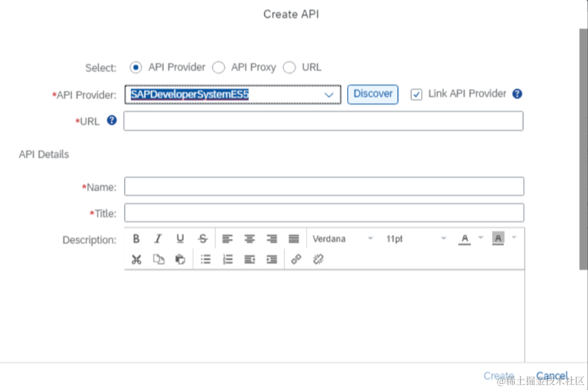This screenshot has width=588, height=390.
Task: Select the API Provider radio button
Action: click(x=135, y=67)
